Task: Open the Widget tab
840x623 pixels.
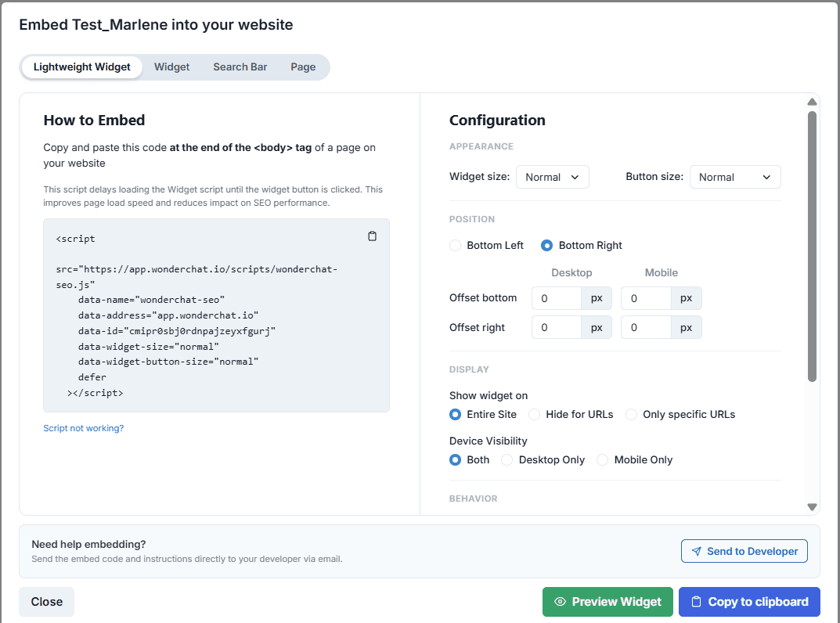Action: coord(171,67)
